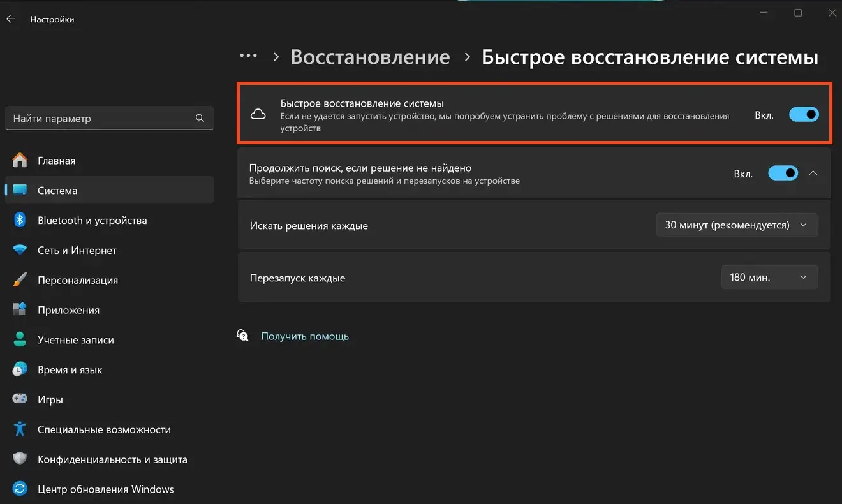Toggle Продолжить поиск, если решение не найдено

[783, 174]
